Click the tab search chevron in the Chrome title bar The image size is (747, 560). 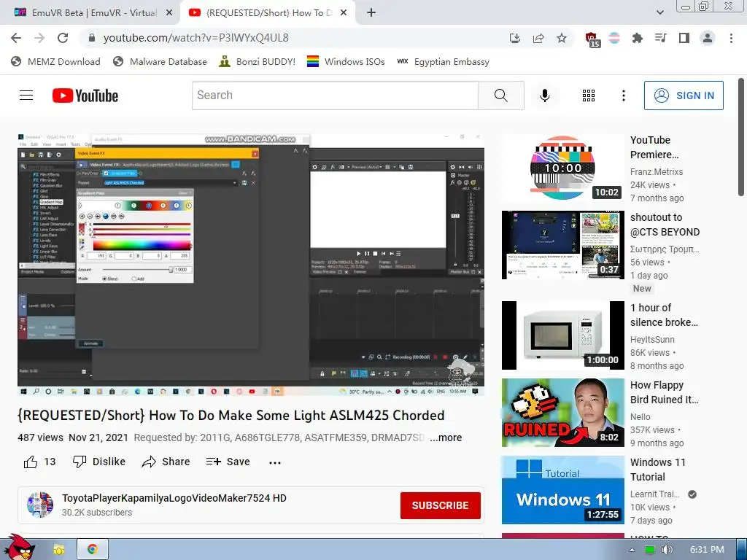659,12
